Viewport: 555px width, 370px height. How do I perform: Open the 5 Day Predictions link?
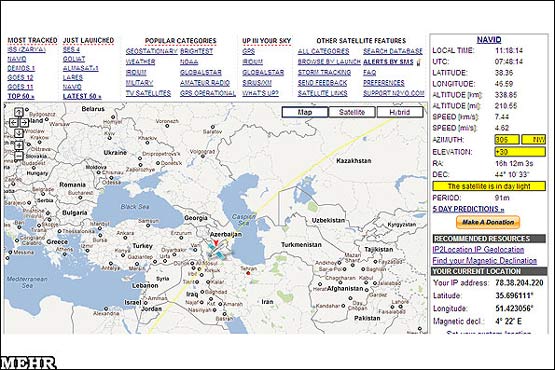tap(468, 209)
